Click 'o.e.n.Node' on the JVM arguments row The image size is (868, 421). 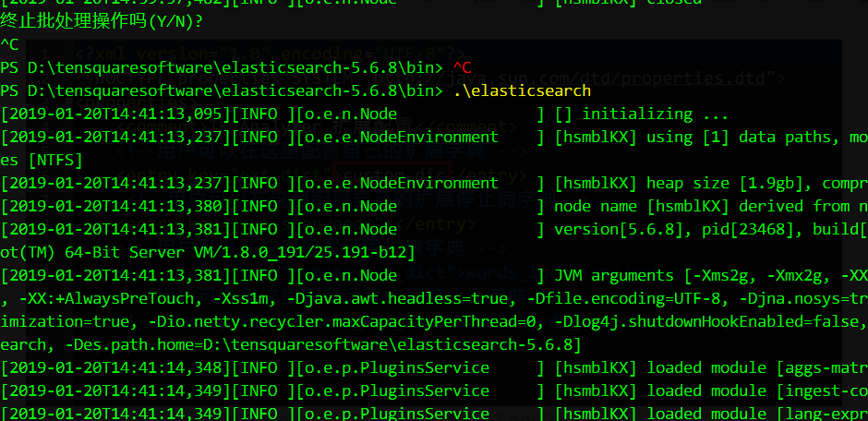(x=351, y=275)
